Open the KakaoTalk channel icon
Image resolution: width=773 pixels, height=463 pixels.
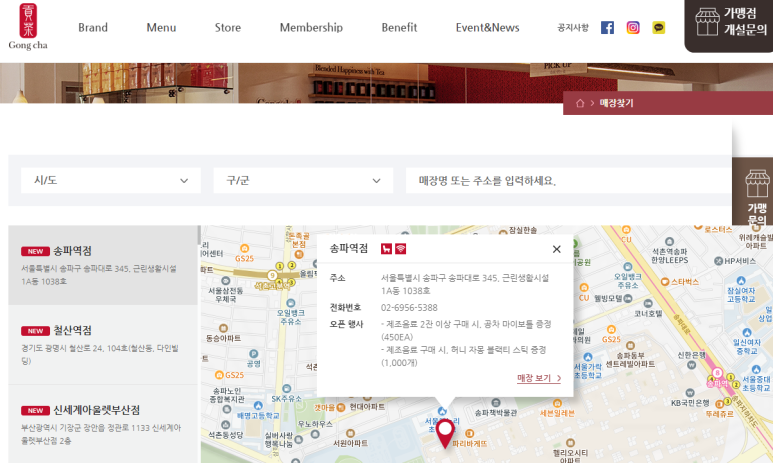tap(659, 28)
